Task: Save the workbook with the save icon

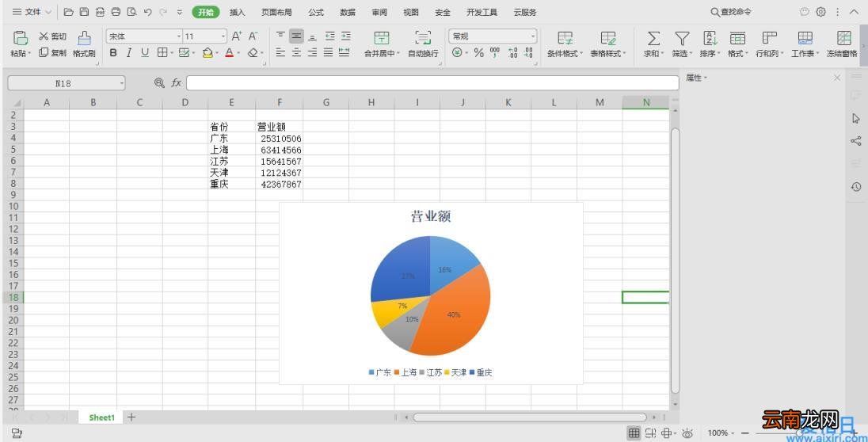Action: [84, 12]
